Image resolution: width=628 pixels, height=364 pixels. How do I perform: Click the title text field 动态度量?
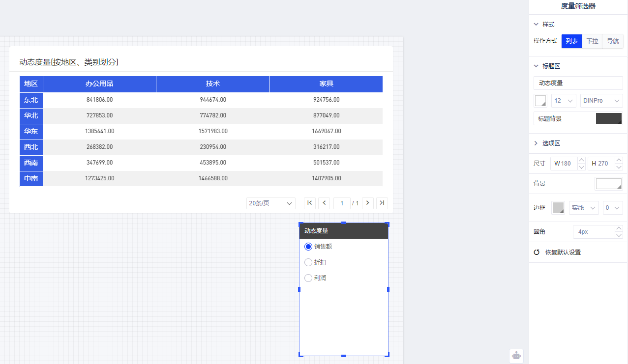click(578, 83)
